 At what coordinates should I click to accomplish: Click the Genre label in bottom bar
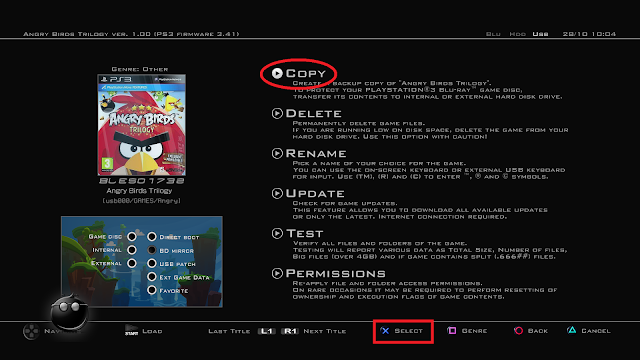(x=474, y=331)
